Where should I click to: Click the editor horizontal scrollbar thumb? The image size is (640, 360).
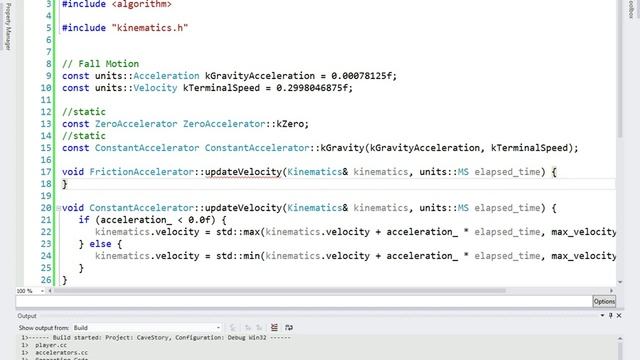tap(280, 291)
